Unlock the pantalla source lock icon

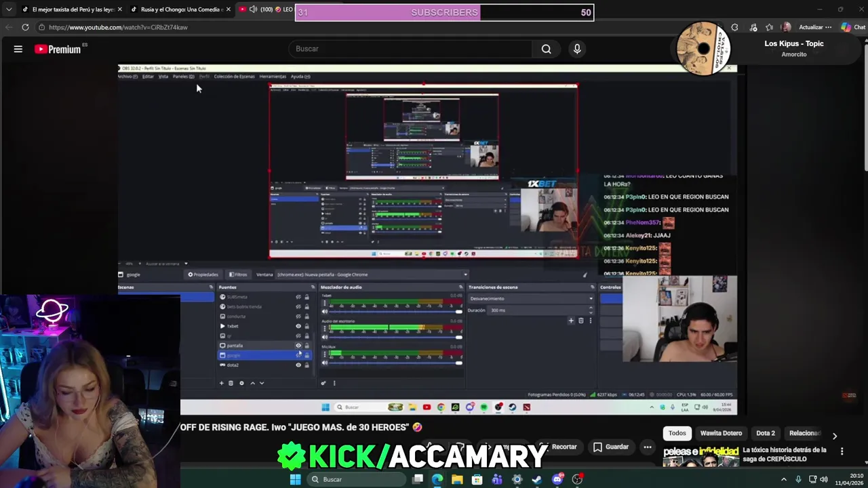pyautogui.click(x=307, y=346)
